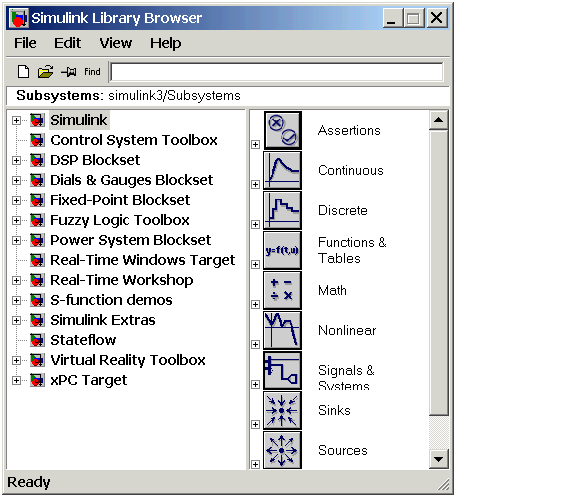
Task: Select the Sources library block icon
Action: click(283, 450)
